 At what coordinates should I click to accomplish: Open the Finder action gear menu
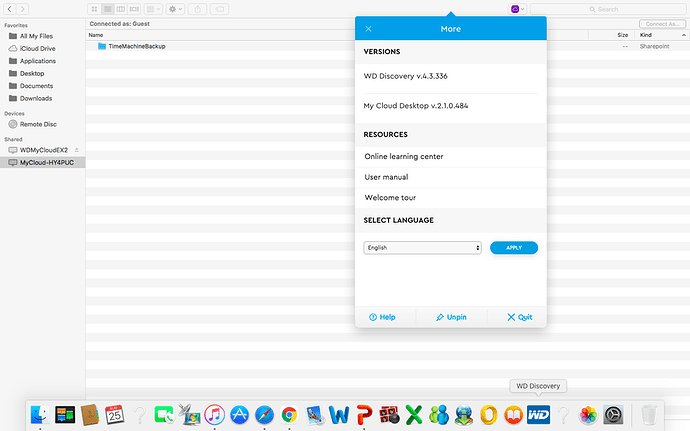click(175, 9)
